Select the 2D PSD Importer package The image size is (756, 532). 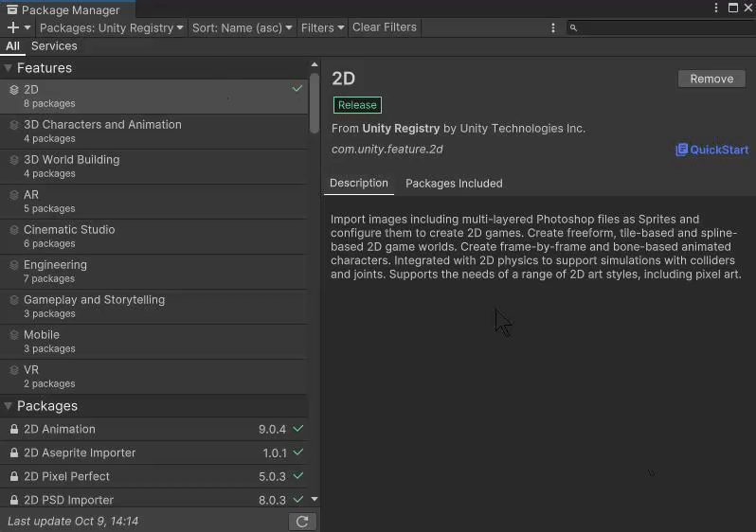[x=153, y=498]
